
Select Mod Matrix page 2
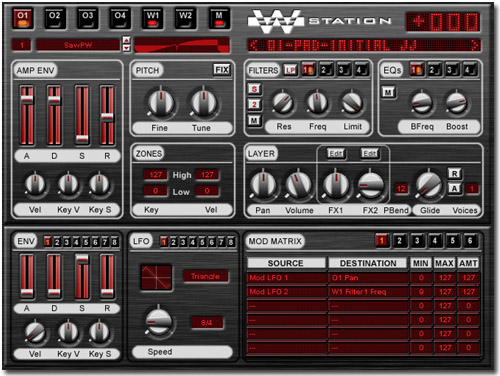point(399,240)
